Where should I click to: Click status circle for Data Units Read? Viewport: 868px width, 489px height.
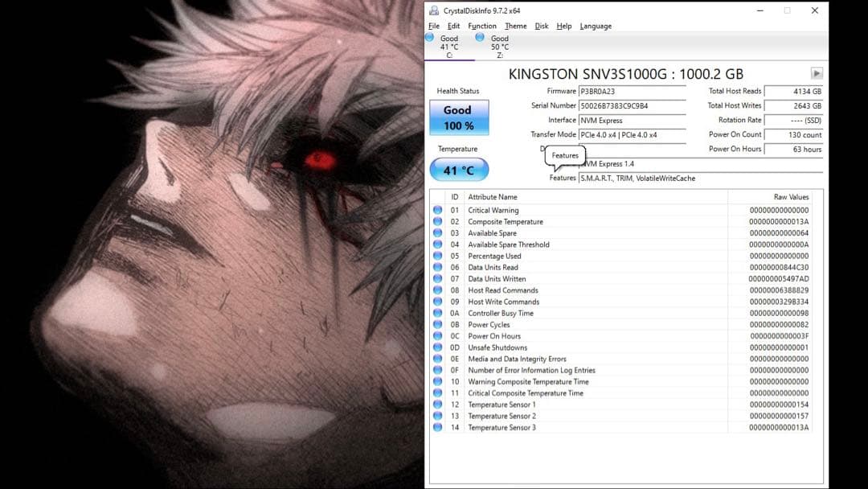point(437,267)
